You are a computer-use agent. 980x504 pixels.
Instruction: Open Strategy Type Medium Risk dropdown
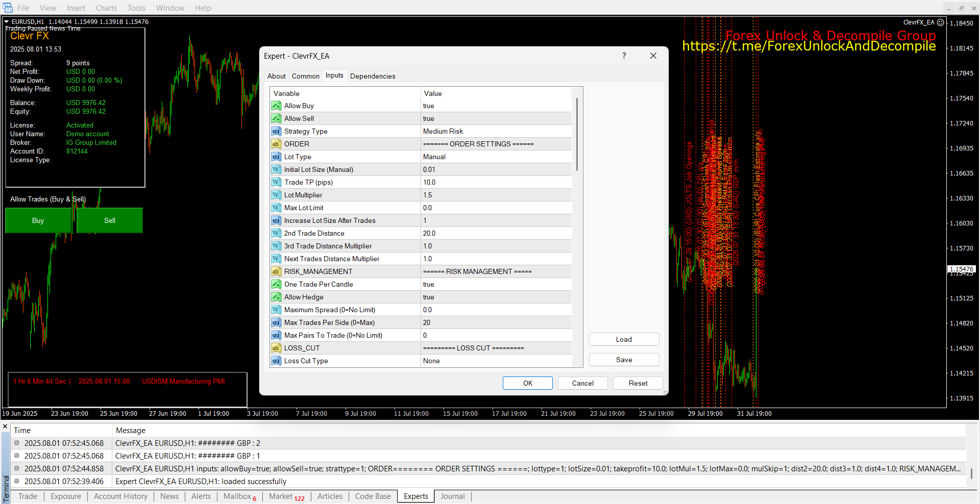pos(443,131)
